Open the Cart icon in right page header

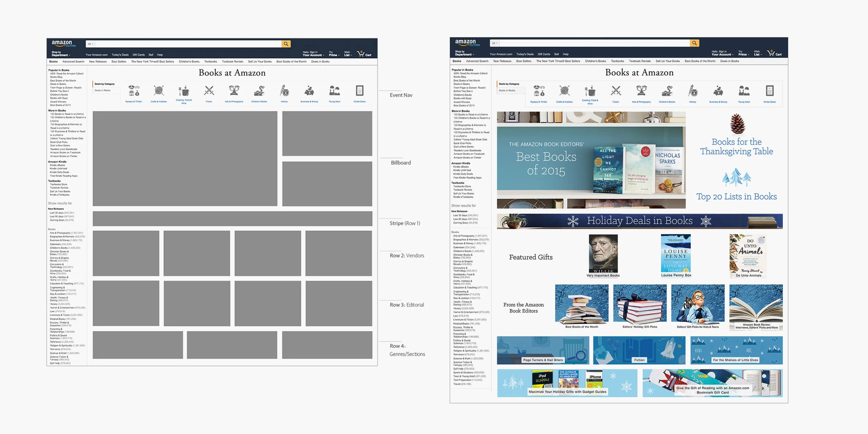[x=774, y=53]
